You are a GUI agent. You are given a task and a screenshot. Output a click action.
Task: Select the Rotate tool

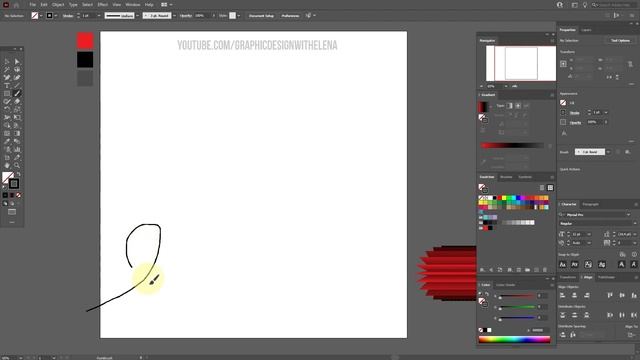pos(7,109)
